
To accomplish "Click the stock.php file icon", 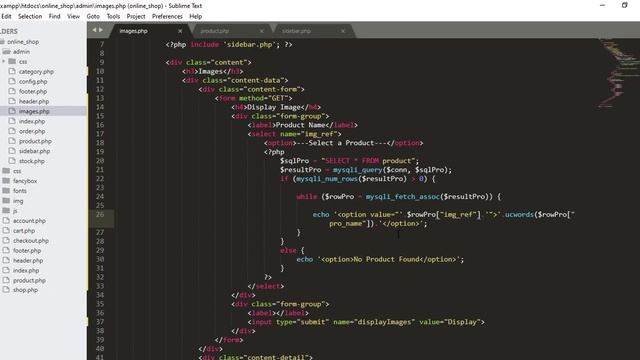I will [x=12, y=161].
